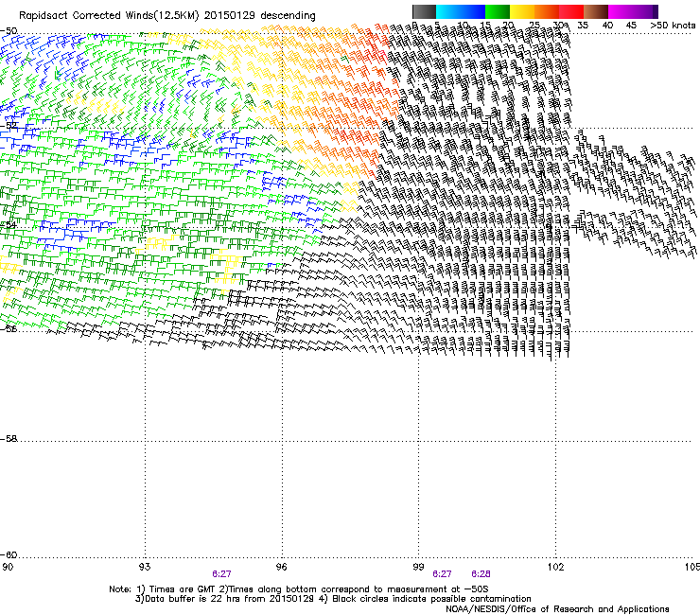
Task: Click the gray 0-5 knots color swatch
Action: click(424, 11)
